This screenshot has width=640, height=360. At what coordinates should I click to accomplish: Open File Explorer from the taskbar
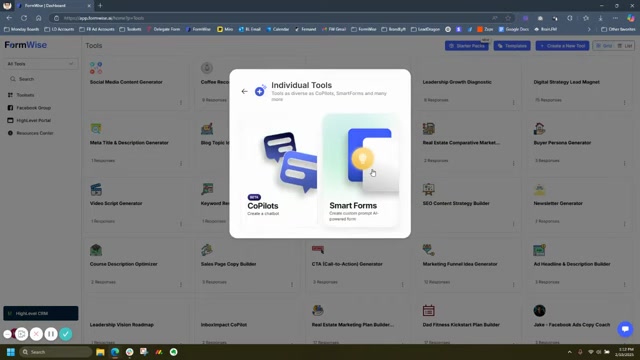point(100,352)
